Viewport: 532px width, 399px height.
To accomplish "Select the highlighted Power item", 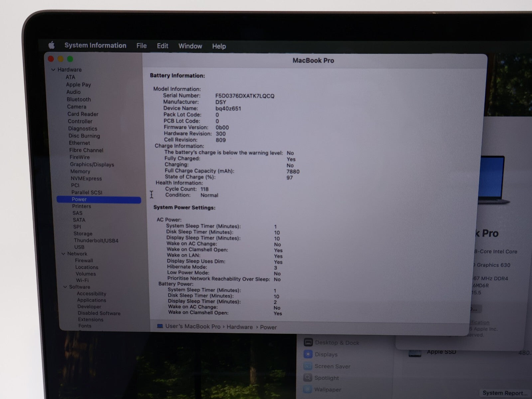I will (99, 199).
